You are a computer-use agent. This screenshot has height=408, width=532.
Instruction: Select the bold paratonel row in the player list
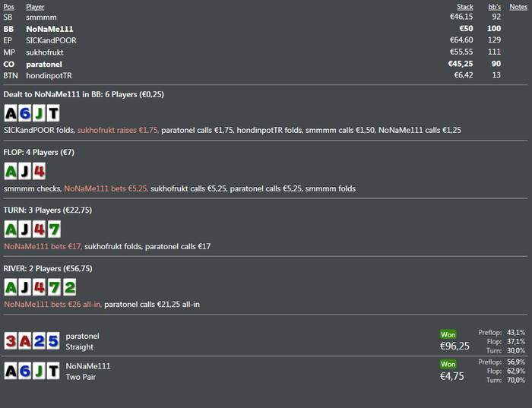tap(47, 64)
